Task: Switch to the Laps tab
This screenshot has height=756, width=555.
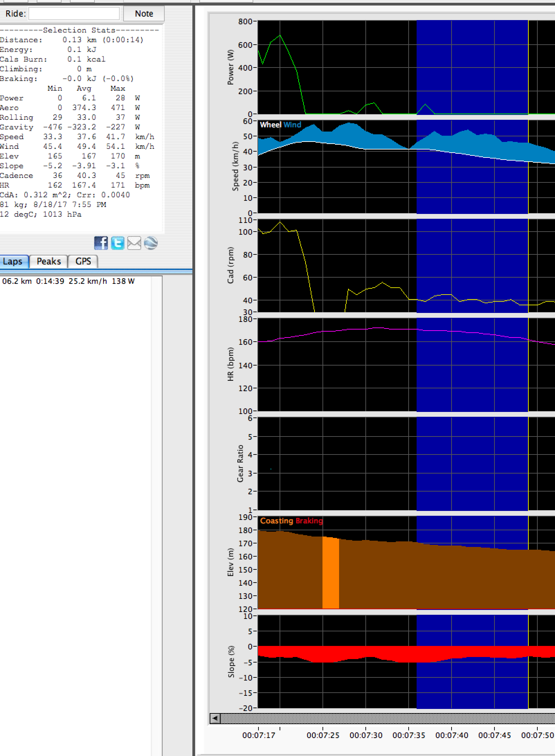Action: click(x=13, y=261)
